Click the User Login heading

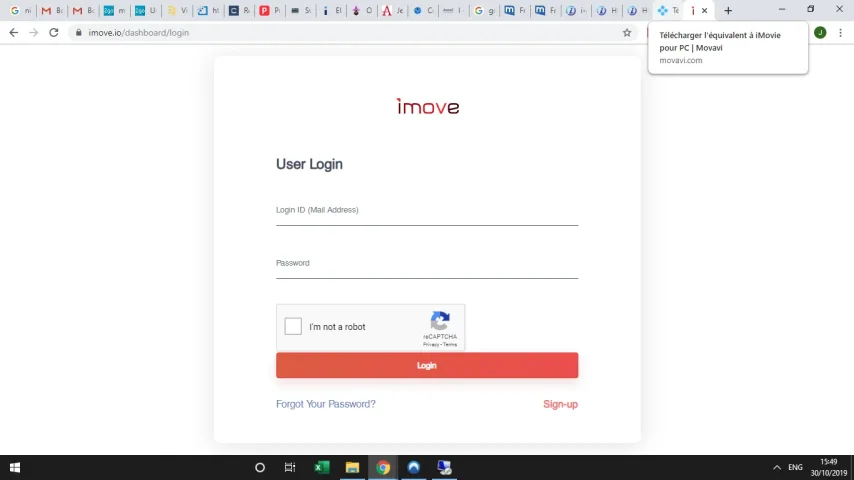(x=309, y=164)
